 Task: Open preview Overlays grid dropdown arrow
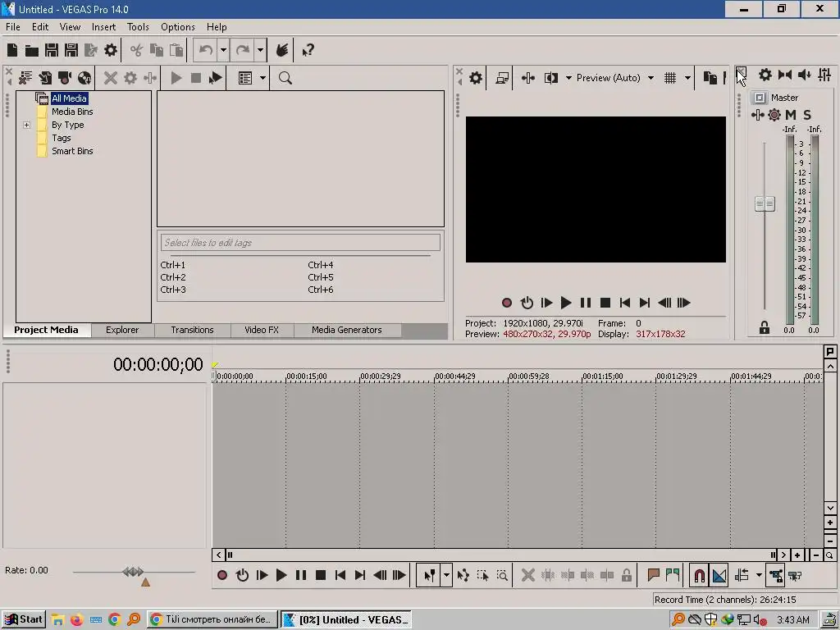(x=688, y=78)
